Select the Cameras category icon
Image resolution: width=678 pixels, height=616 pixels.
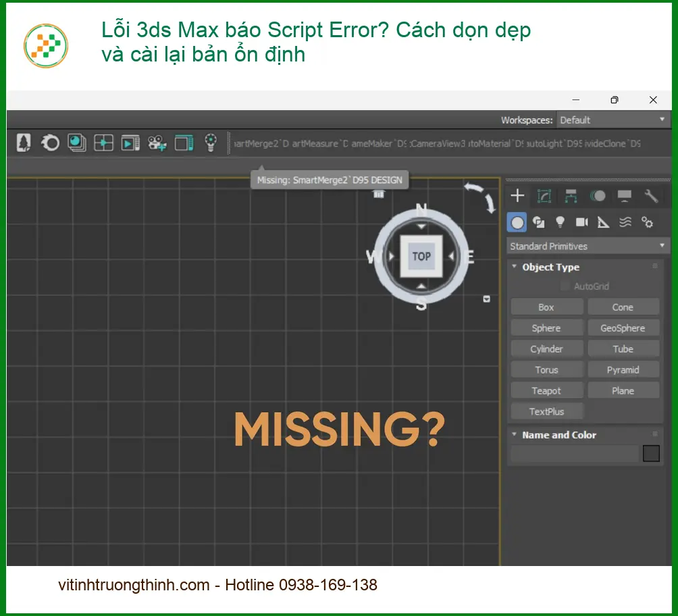[582, 222]
